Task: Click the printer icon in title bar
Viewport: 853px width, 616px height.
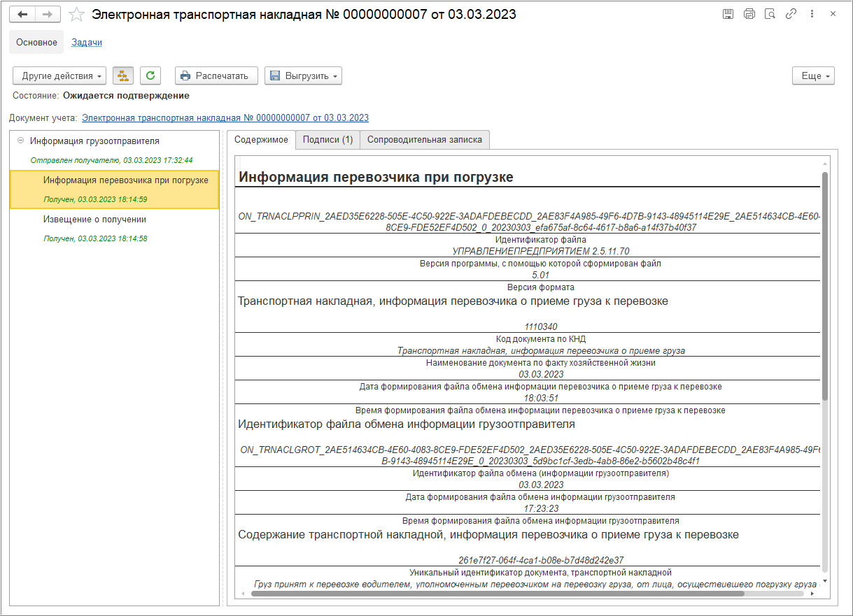Action: [x=749, y=14]
